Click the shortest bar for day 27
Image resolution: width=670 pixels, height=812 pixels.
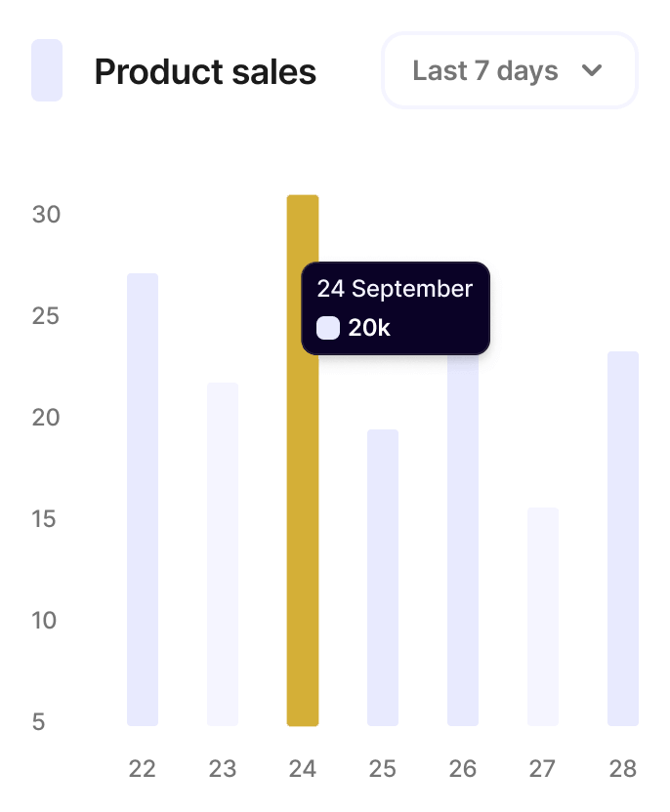pyautogui.click(x=543, y=616)
